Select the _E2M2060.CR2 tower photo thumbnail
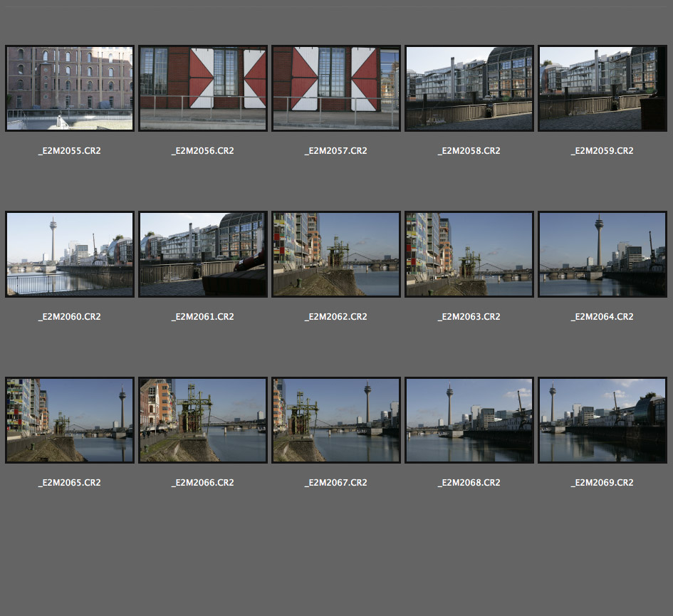The image size is (673, 616). tap(69, 254)
